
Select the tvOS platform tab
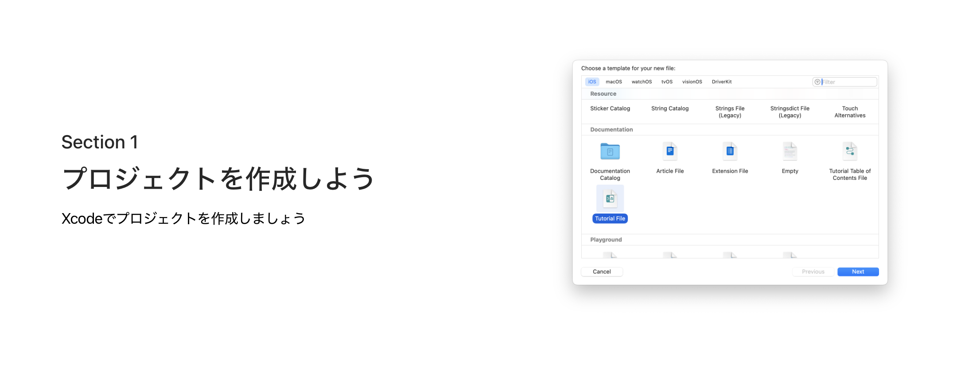coord(667,82)
